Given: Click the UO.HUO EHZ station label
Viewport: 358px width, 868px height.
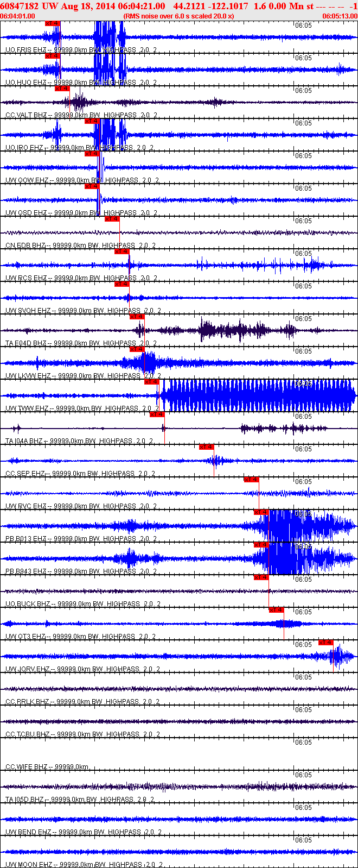Looking at the screenshot, I should [26, 83].
